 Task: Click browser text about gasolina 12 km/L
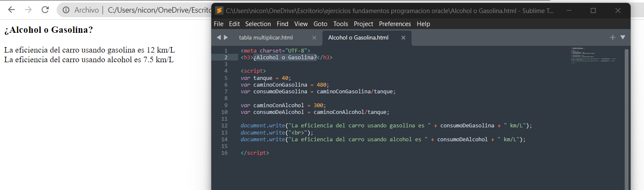pos(90,50)
